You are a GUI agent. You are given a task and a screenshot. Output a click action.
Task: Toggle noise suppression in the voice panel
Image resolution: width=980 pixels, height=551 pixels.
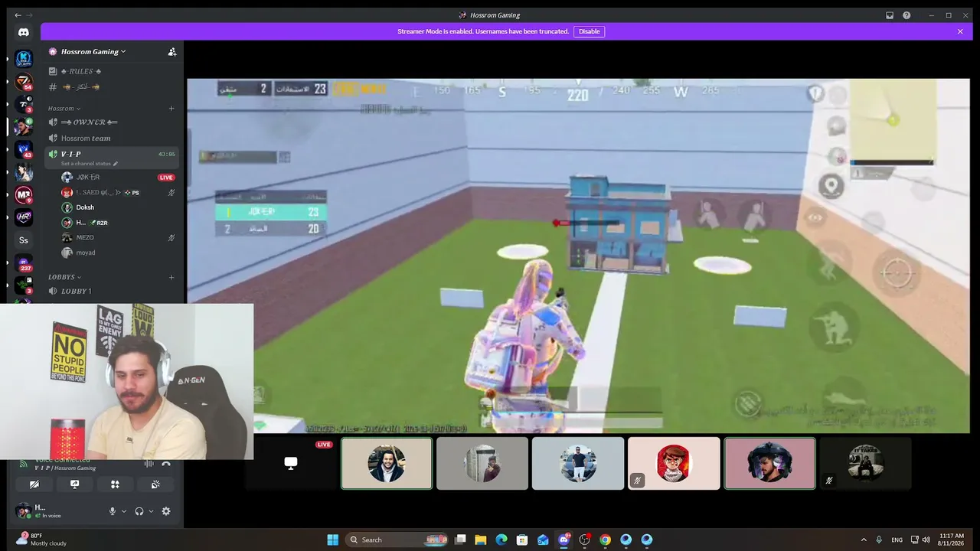pyautogui.click(x=149, y=464)
